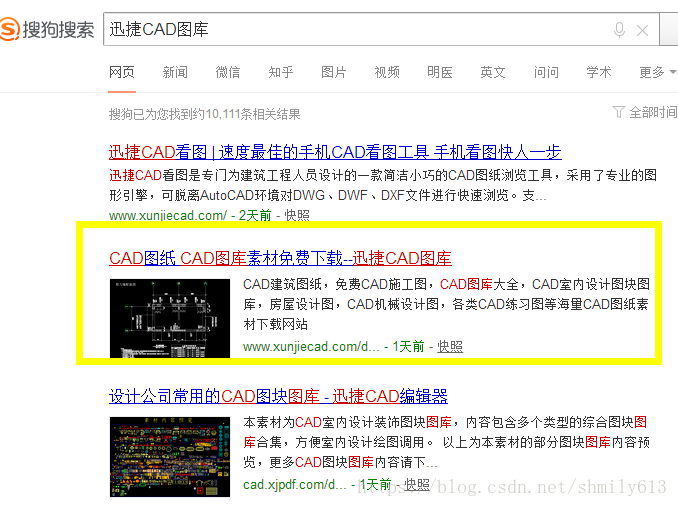Click the description starting 迅捷CAD看图是专门为建筑工程
Viewport: 678px width, 507px height.
383,185
